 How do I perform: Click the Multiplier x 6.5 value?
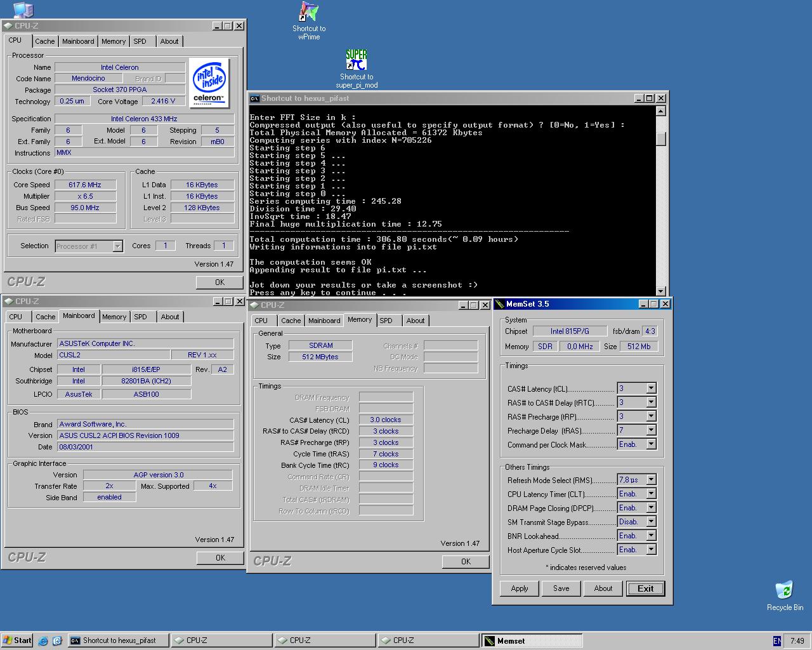pyautogui.click(x=85, y=196)
